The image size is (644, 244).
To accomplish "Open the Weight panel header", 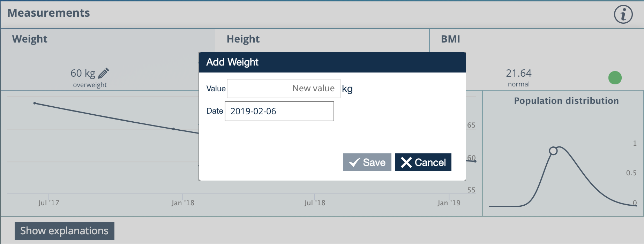I will tap(30, 39).
